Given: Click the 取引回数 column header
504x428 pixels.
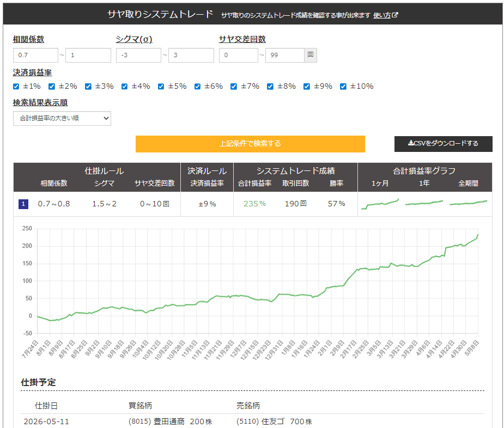Looking at the screenshot, I should (x=295, y=184).
